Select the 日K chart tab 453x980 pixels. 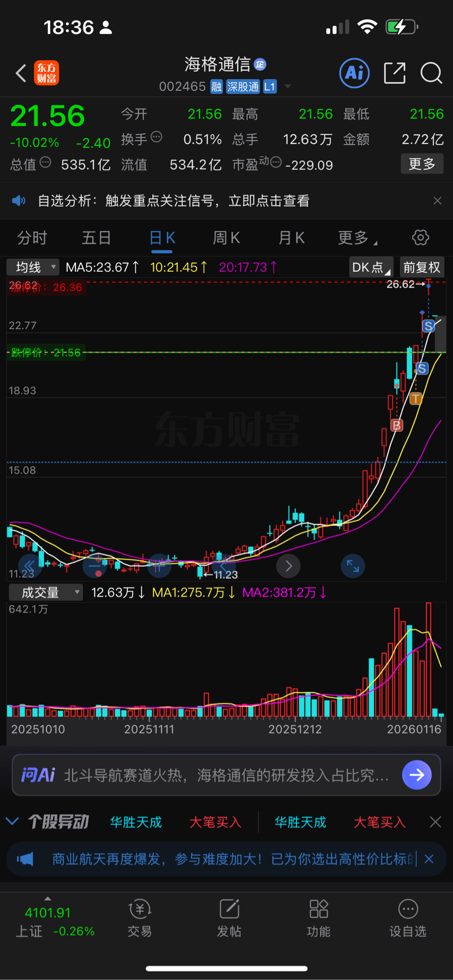click(x=162, y=238)
